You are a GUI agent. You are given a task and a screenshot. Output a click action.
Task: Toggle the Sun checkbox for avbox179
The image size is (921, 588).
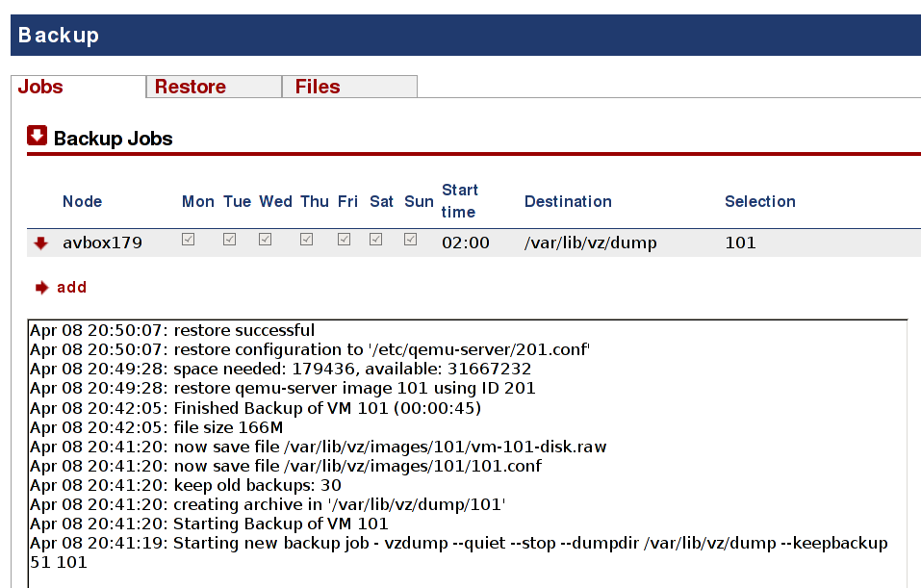pyautogui.click(x=411, y=239)
